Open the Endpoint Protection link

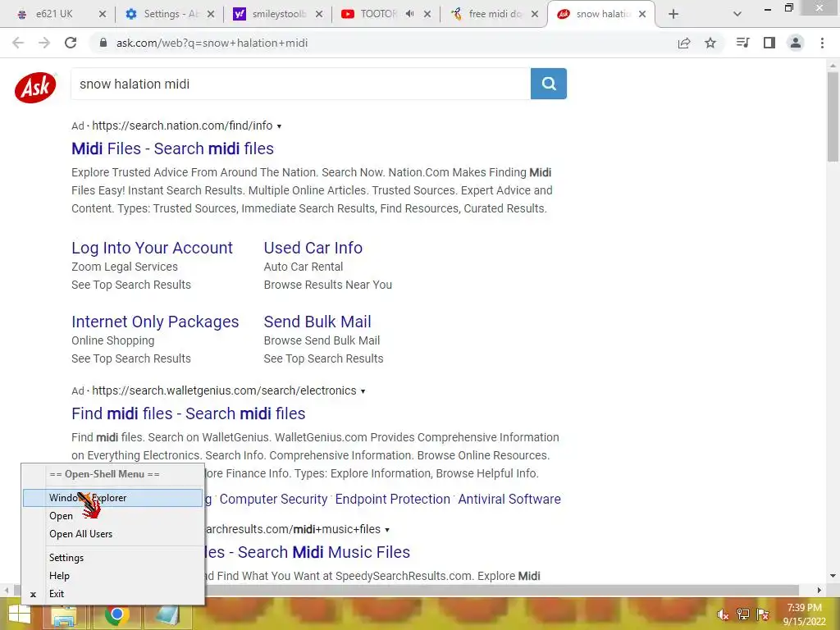pos(393,500)
